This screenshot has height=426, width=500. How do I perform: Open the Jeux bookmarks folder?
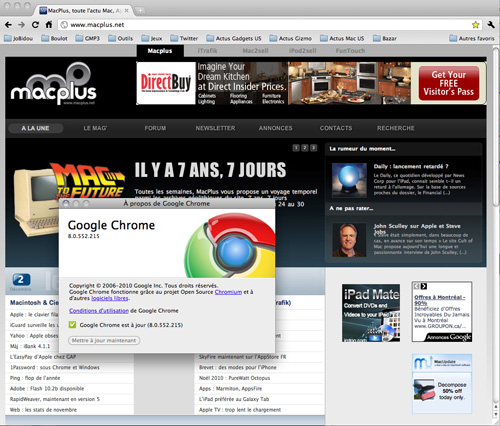[x=152, y=38]
